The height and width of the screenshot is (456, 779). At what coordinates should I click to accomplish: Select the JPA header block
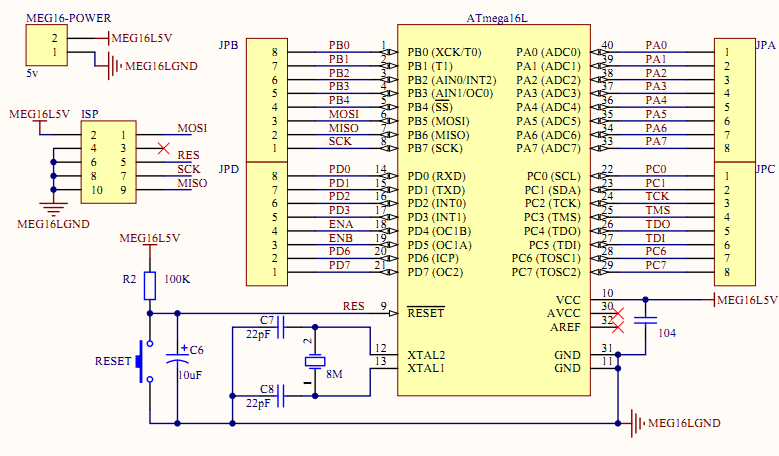pyautogui.click(x=735, y=100)
